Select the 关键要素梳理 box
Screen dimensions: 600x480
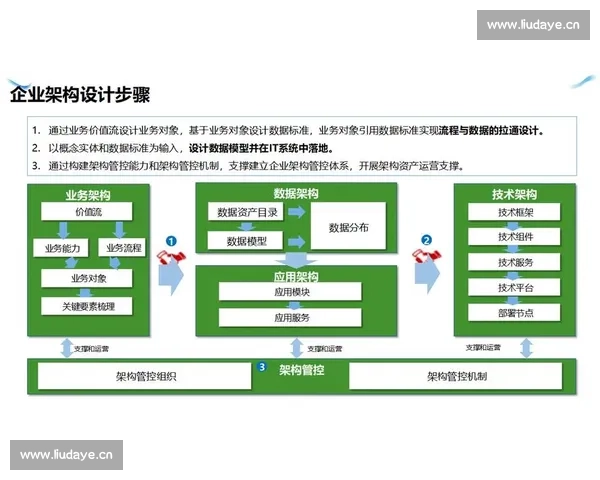[87, 306]
